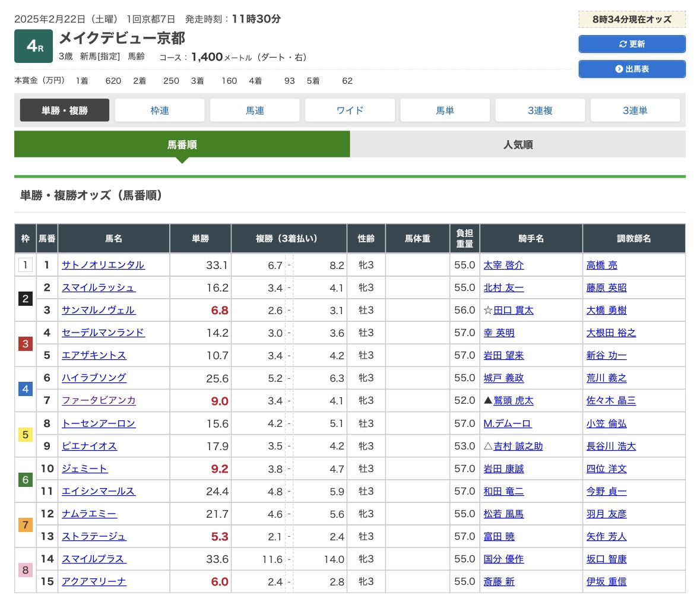The image size is (700, 611).
Task: Open trainer 矢作 芳人 link
Action: coord(606,536)
